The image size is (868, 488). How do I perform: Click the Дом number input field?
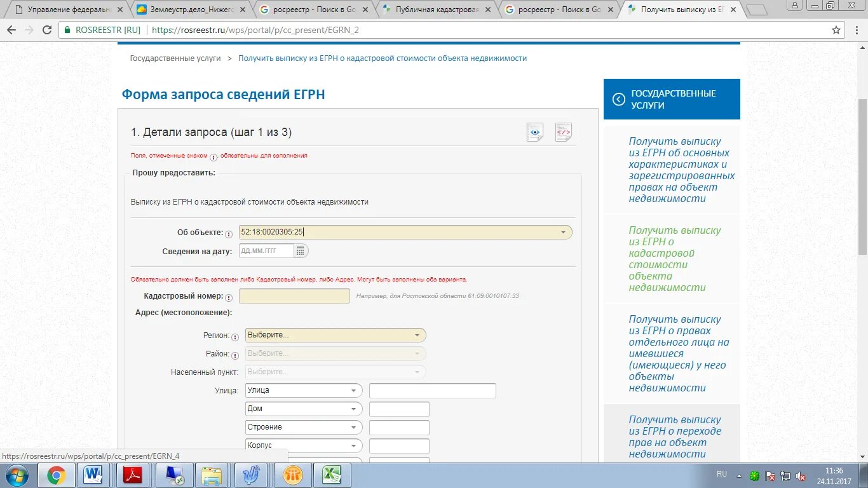pos(399,409)
